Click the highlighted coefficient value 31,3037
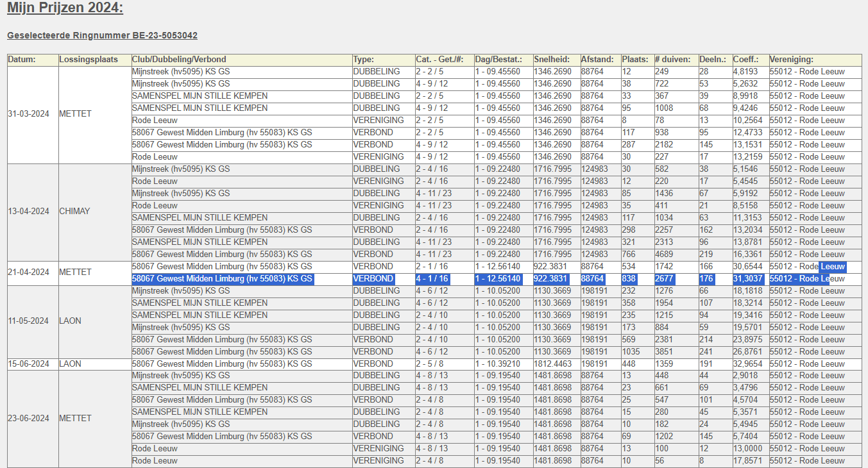 (748, 279)
